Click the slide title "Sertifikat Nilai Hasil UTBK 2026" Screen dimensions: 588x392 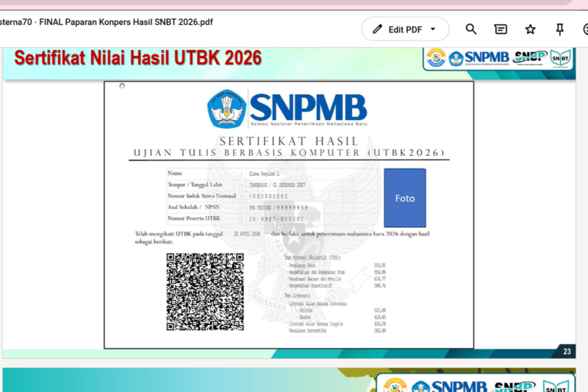click(137, 58)
